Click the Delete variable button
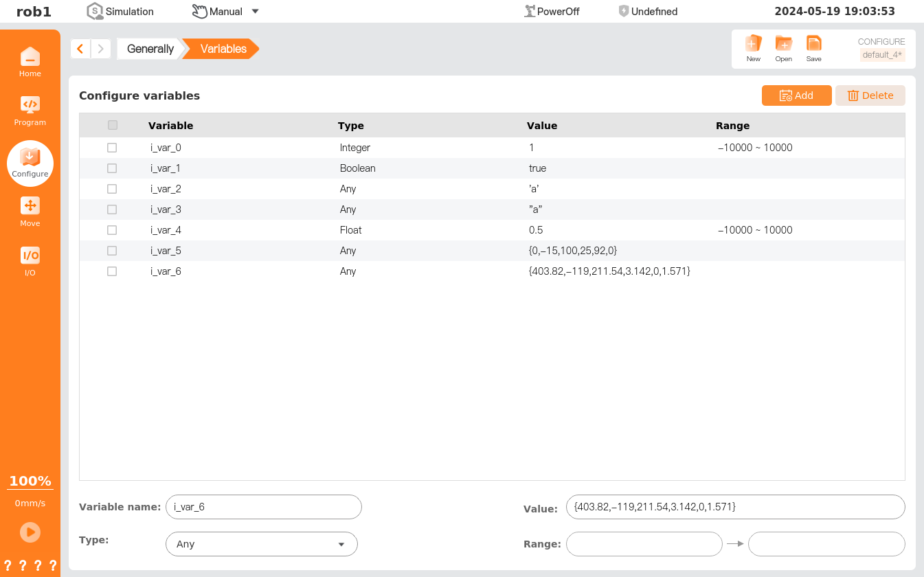This screenshot has width=924, height=577. coord(870,95)
